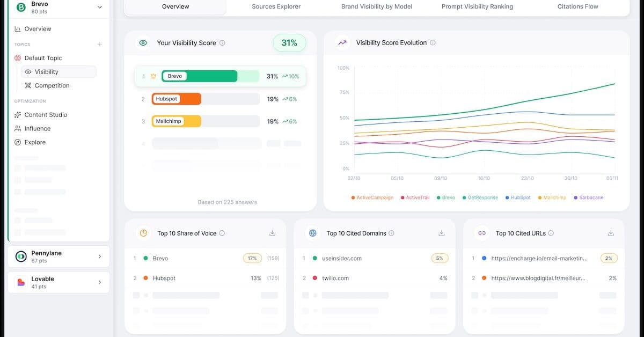Select the Hubspot orange ranking bar
The height and width of the screenshot is (337, 644).
click(x=177, y=99)
